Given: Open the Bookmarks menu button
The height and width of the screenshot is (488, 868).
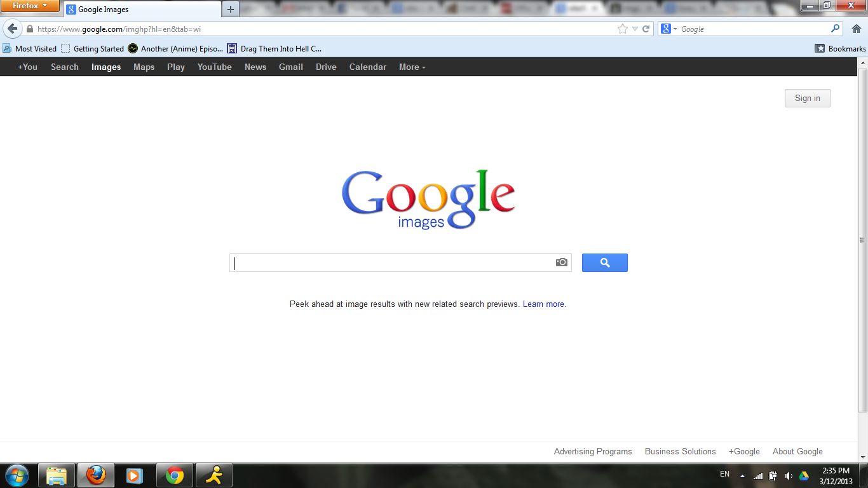Looking at the screenshot, I should (840, 48).
